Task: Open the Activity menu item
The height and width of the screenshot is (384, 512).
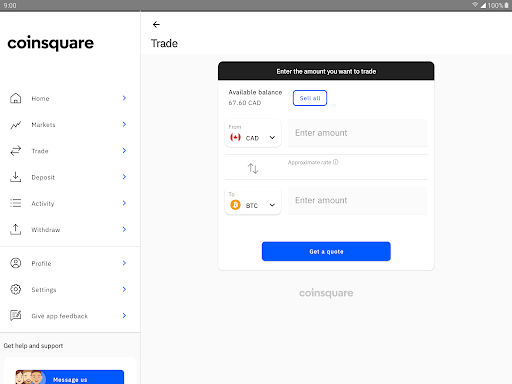Action: (x=70, y=203)
